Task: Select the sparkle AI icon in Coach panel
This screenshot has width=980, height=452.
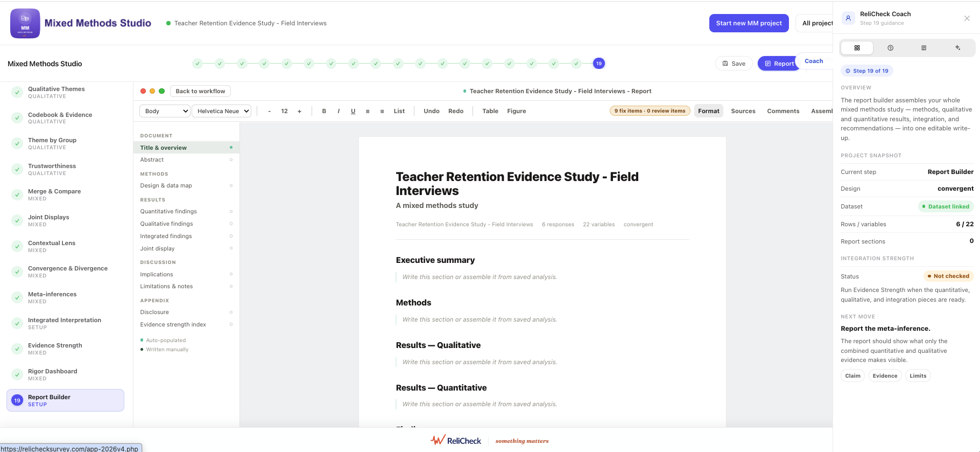Action: 957,48
